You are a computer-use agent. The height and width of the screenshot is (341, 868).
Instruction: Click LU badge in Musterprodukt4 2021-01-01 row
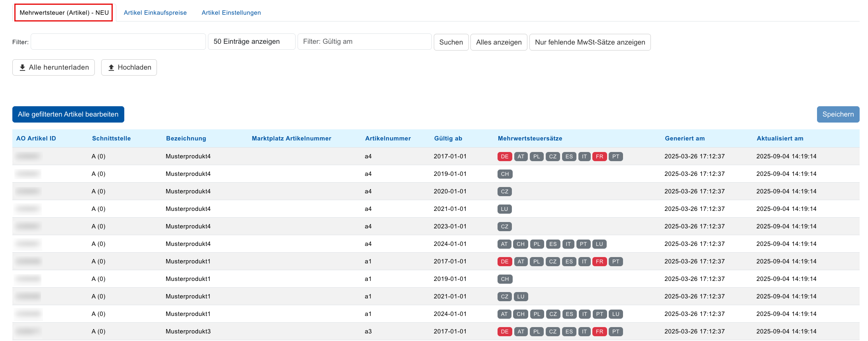[504, 209]
